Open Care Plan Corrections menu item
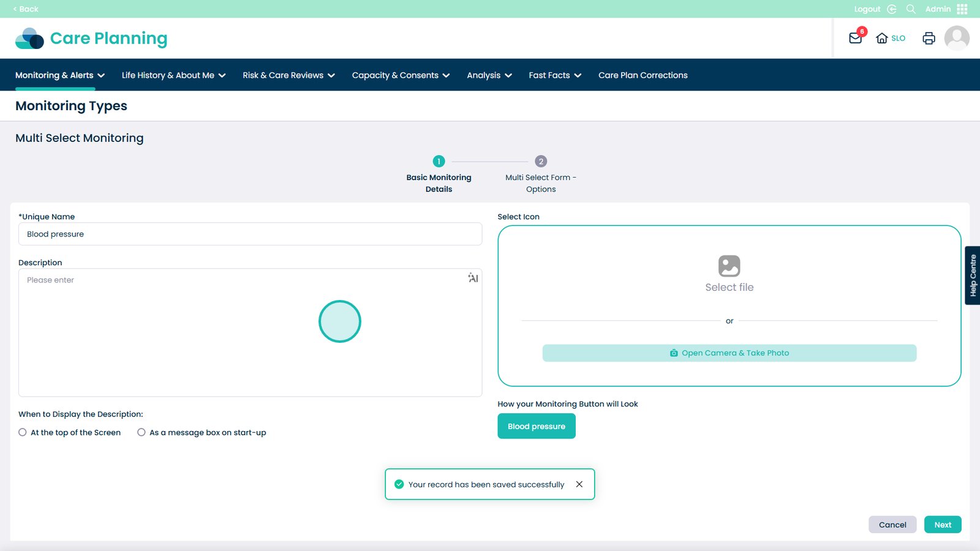Screen dimensions: 980x551 click(x=643, y=75)
